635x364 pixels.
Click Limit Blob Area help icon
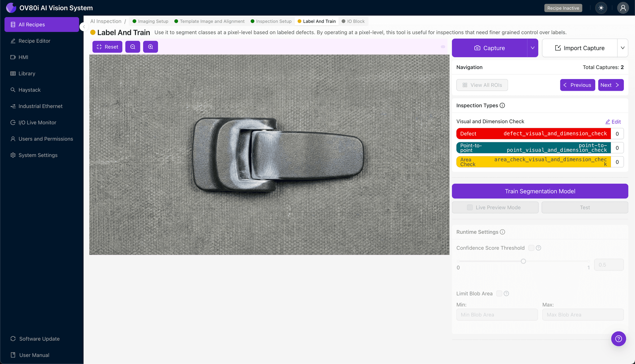[506, 293]
